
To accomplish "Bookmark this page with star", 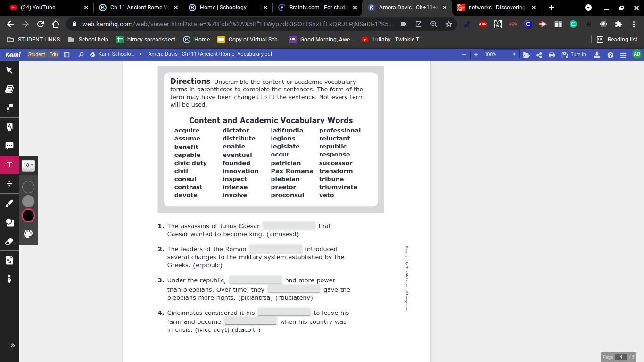I will [449, 24].
